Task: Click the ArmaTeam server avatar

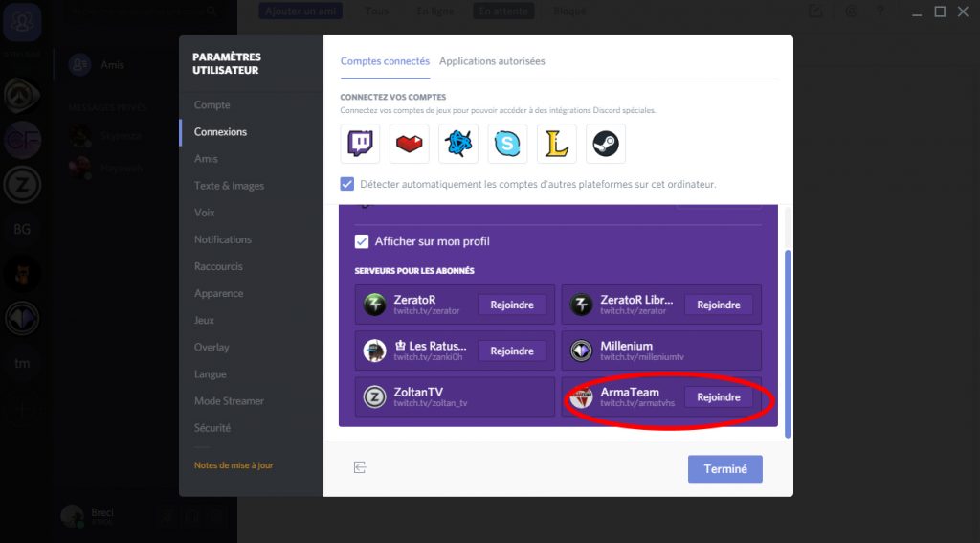Action: pos(581,397)
